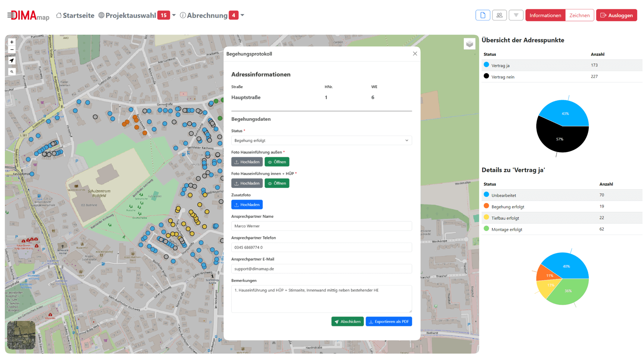Image resolution: width=644 pixels, height=362 pixels.
Task: Open the Status dropdown Begehung erfolgt
Action: click(321, 140)
